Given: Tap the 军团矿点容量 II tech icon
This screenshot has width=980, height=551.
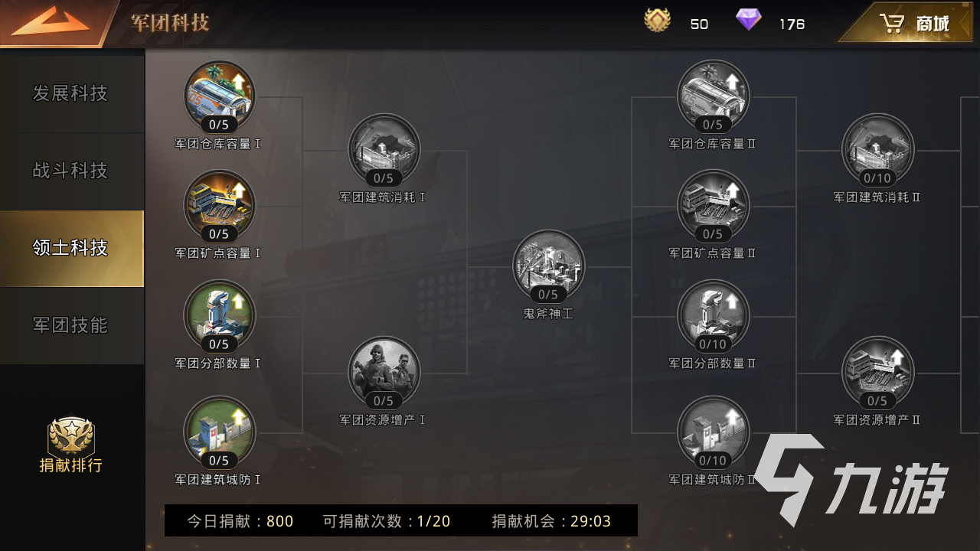Looking at the screenshot, I should pyautogui.click(x=713, y=206).
